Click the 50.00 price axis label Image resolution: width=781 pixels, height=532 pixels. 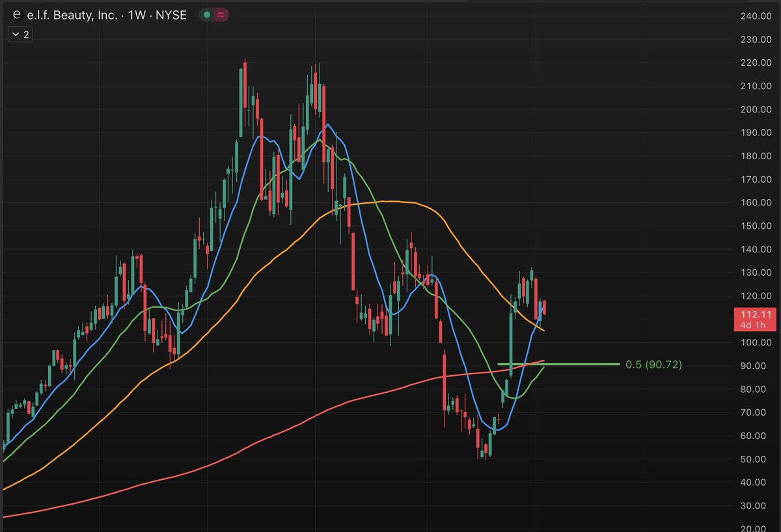click(x=753, y=459)
